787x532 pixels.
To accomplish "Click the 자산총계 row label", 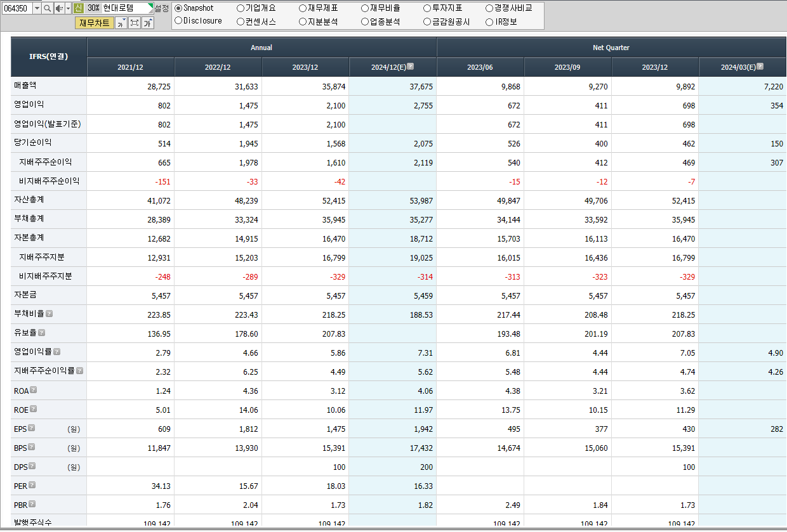I will pos(29,199).
